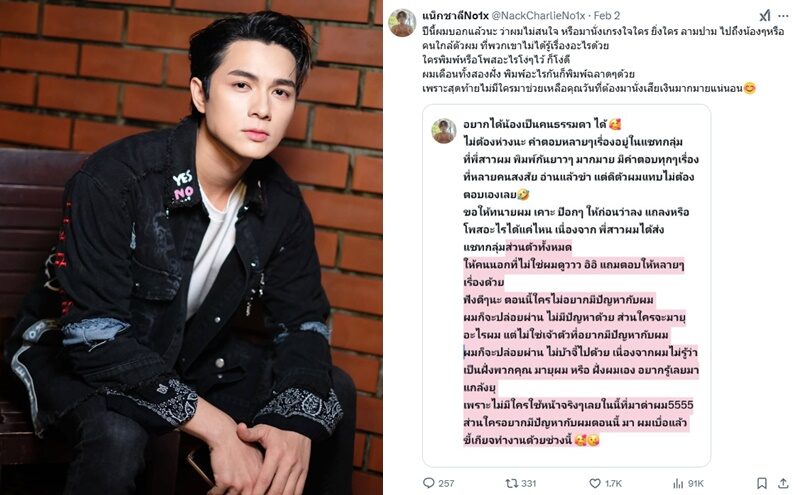Click the 1.7K likes count
Image resolution: width=795 pixels, height=495 pixels.
click(x=613, y=483)
